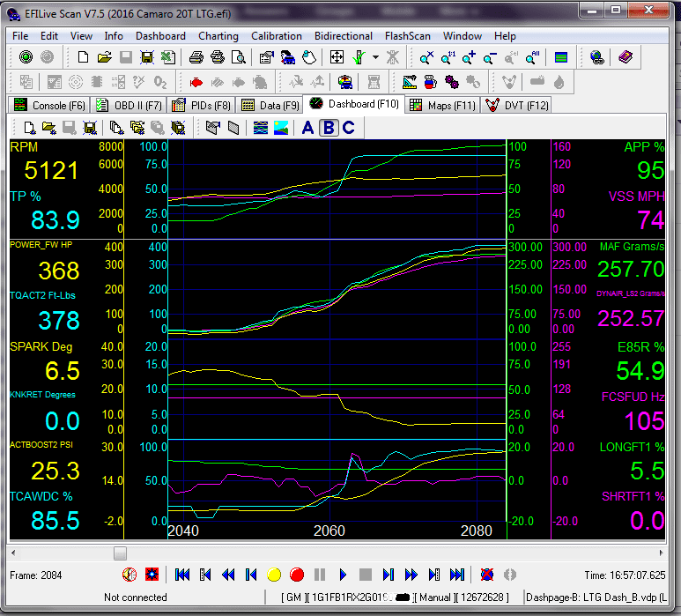Click the open file folder icon
Image resolution: width=681 pixels, height=616 pixels.
pos(104,57)
